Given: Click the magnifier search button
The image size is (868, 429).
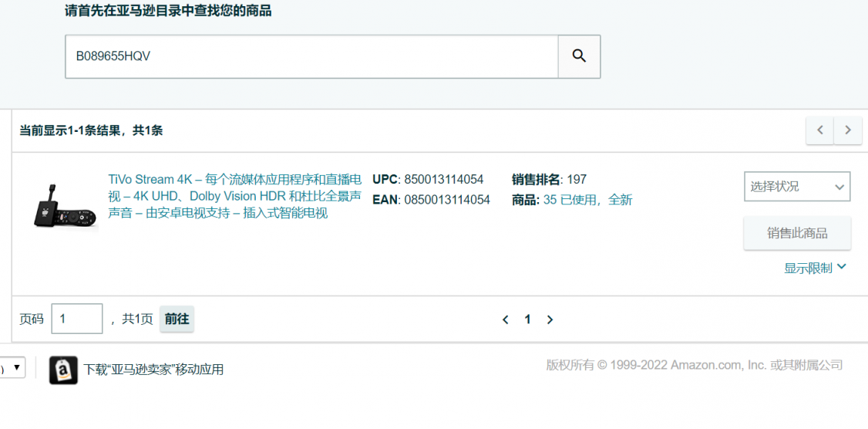Looking at the screenshot, I should pos(579,56).
